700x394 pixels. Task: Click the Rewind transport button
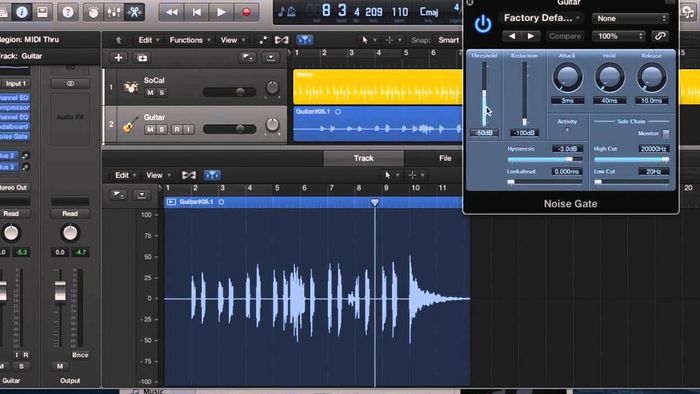171,12
